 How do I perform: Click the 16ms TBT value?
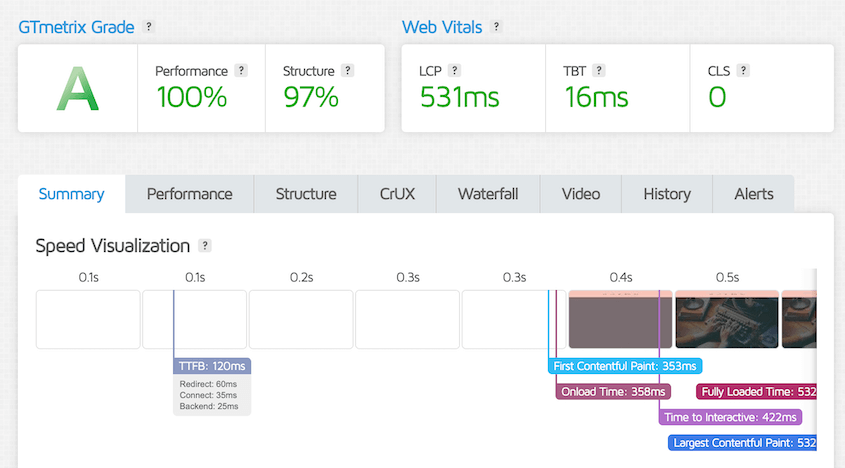[x=597, y=98]
